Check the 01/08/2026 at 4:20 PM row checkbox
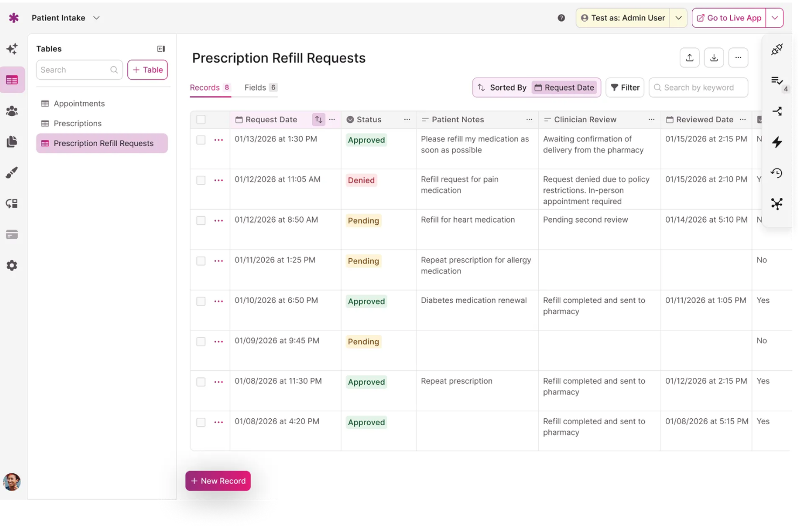The image size is (798, 532). 201,423
